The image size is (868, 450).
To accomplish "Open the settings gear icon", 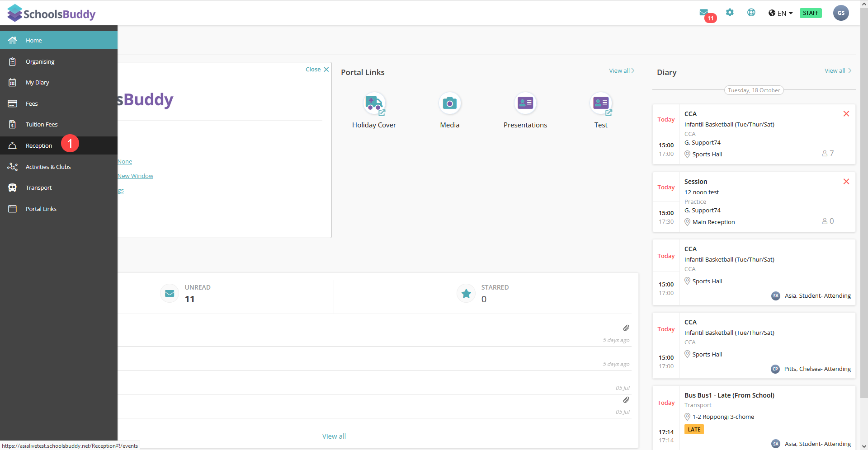I will tap(730, 13).
